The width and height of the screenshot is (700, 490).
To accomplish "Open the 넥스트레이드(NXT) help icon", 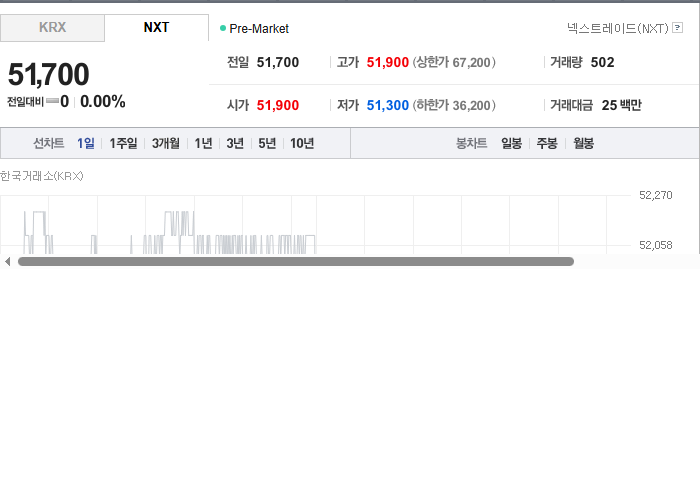I will click(677, 28).
